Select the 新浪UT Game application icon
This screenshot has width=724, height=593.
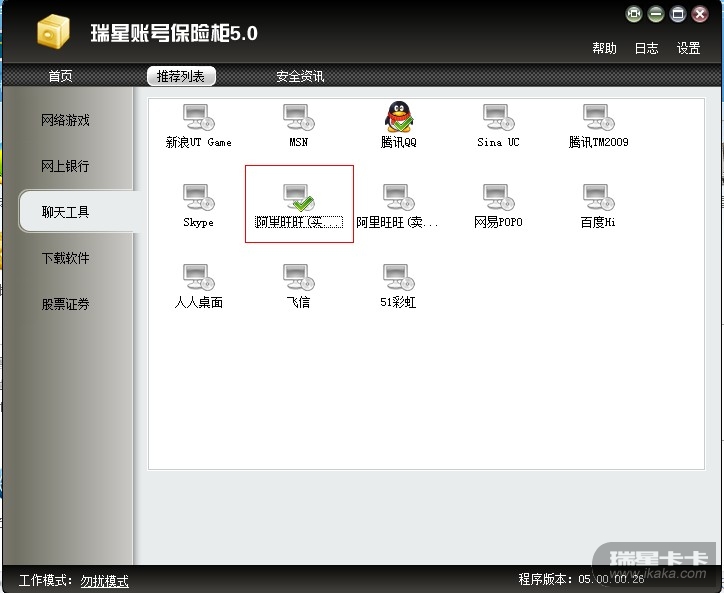(x=199, y=117)
